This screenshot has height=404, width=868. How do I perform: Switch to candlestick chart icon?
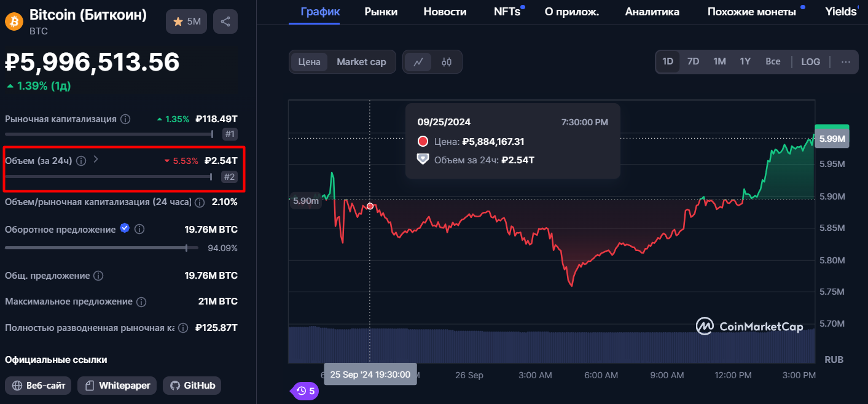click(447, 62)
